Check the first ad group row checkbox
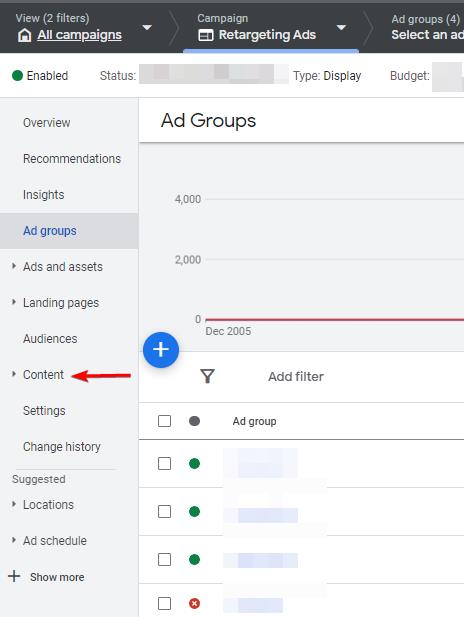Viewport: 464px width, 617px height. click(164, 464)
